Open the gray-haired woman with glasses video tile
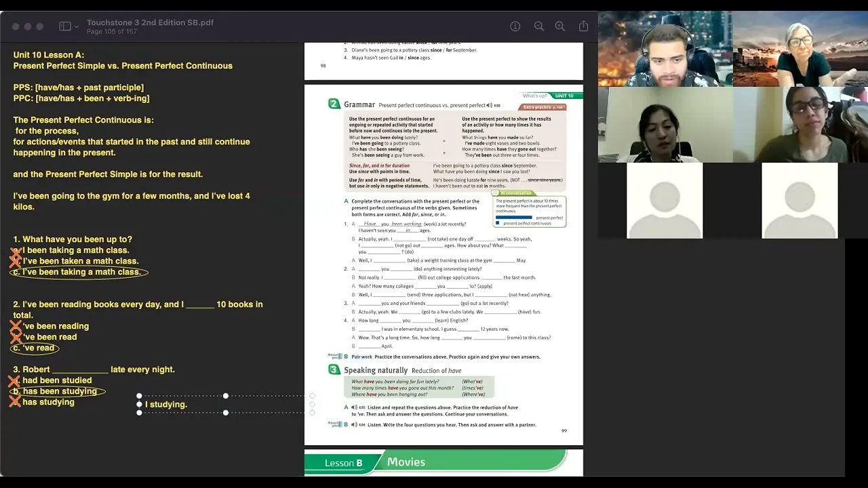 point(800,49)
